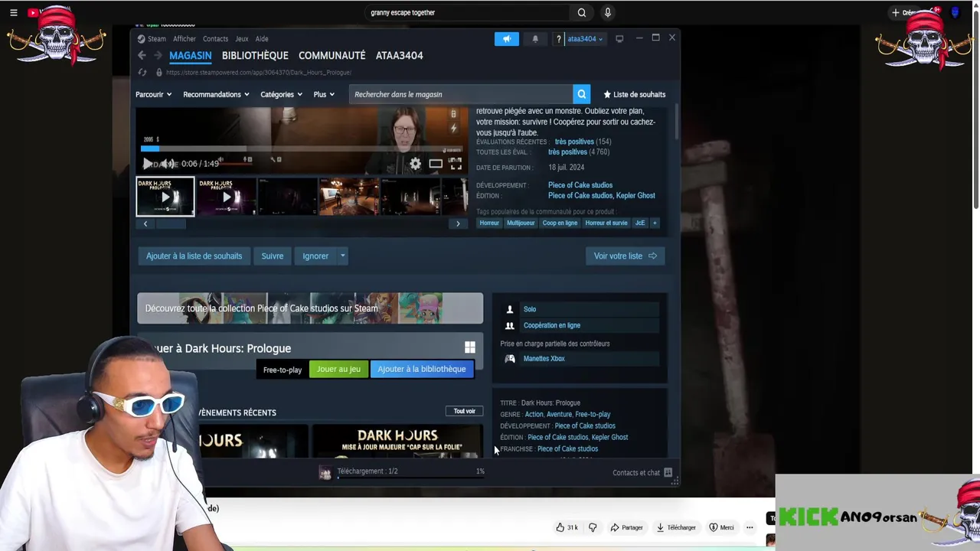Expand the ataa3404 account dropdown
Image resolution: width=980 pixels, height=551 pixels.
(x=584, y=39)
